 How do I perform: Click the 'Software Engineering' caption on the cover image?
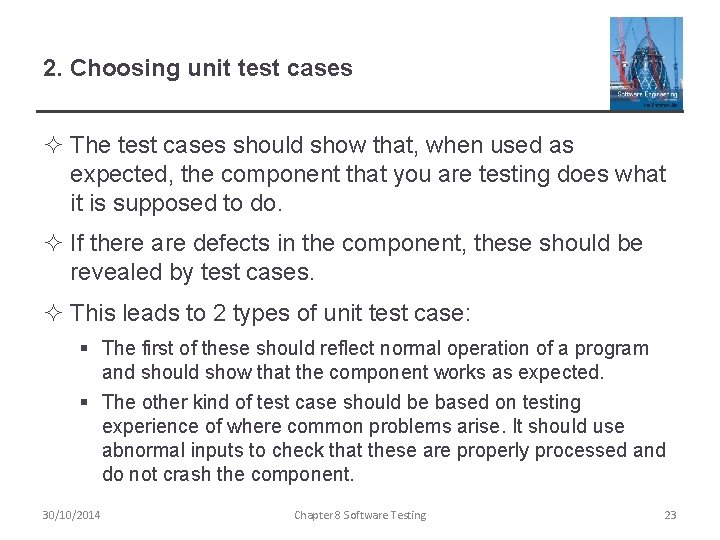pyautogui.click(x=647, y=94)
